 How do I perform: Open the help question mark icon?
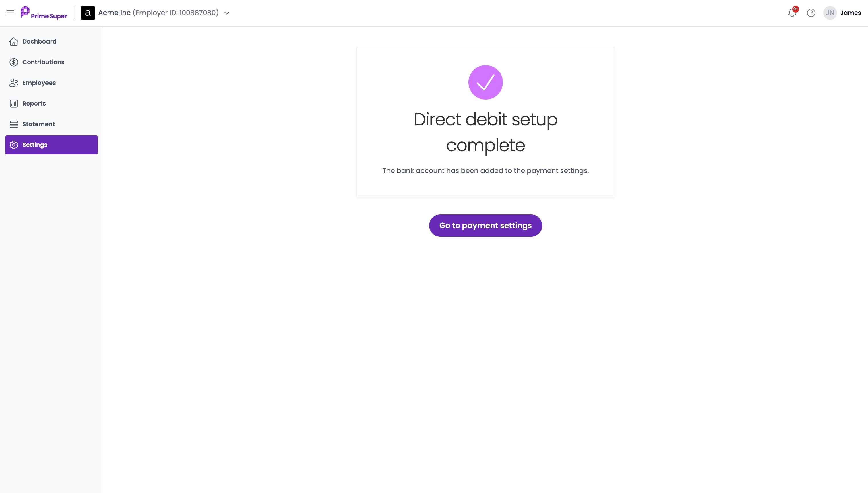coord(811,13)
